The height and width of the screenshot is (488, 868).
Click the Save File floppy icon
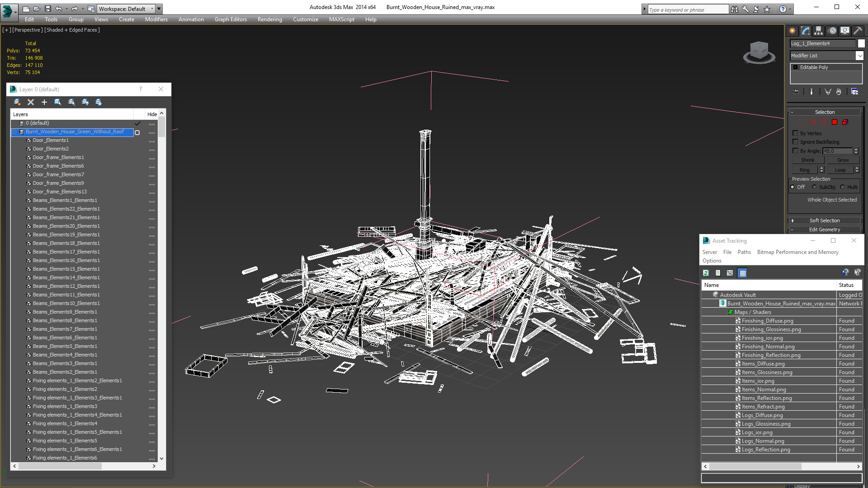point(47,9)
